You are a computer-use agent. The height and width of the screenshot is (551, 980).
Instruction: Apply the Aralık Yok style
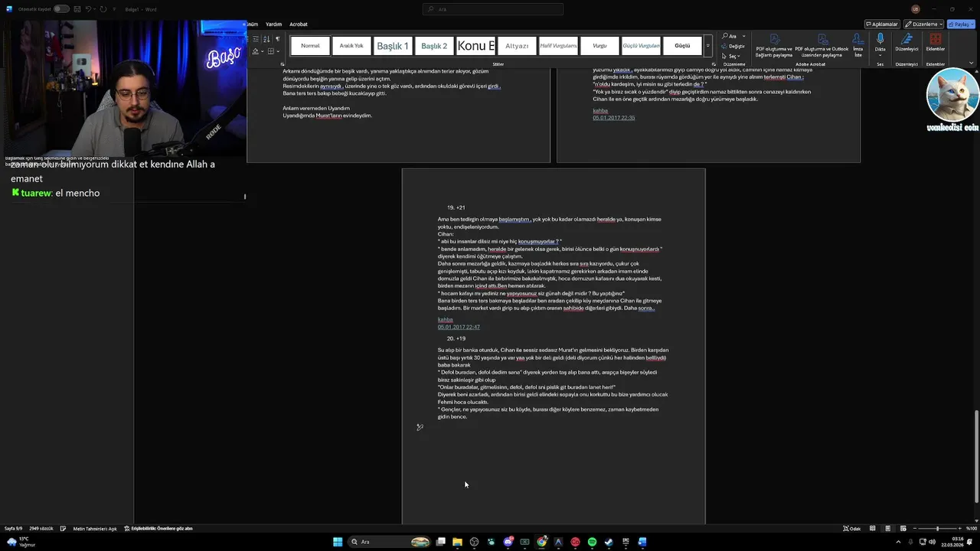(x=351, y=46)
